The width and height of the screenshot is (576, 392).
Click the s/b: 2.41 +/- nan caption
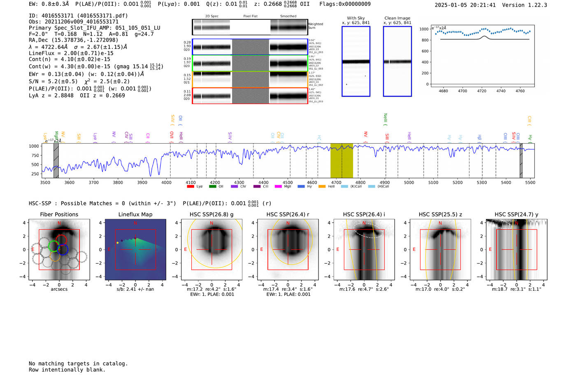tap(135, 289)
